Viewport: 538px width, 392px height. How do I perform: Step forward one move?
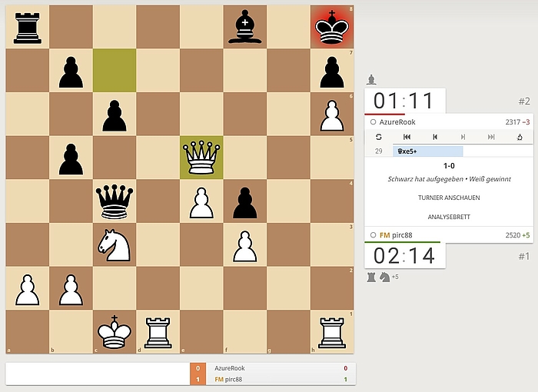(463, 137)
